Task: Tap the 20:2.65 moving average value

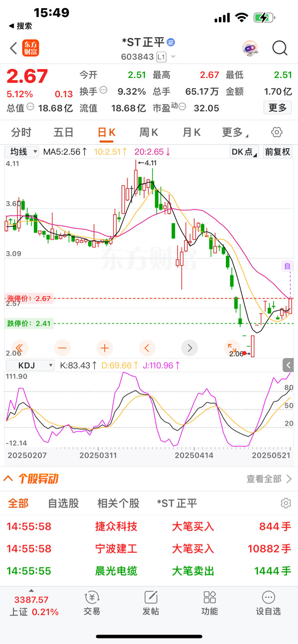Action: [152, 152]
